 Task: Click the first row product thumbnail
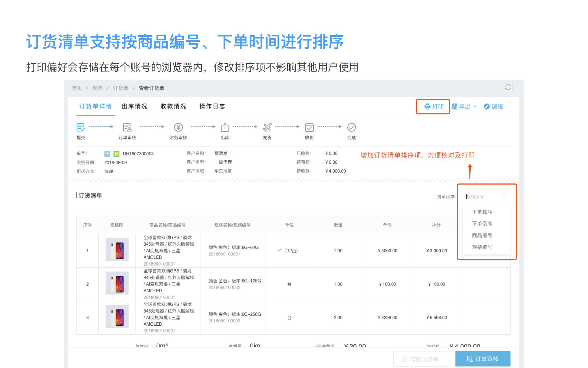(x=117, y=250)
